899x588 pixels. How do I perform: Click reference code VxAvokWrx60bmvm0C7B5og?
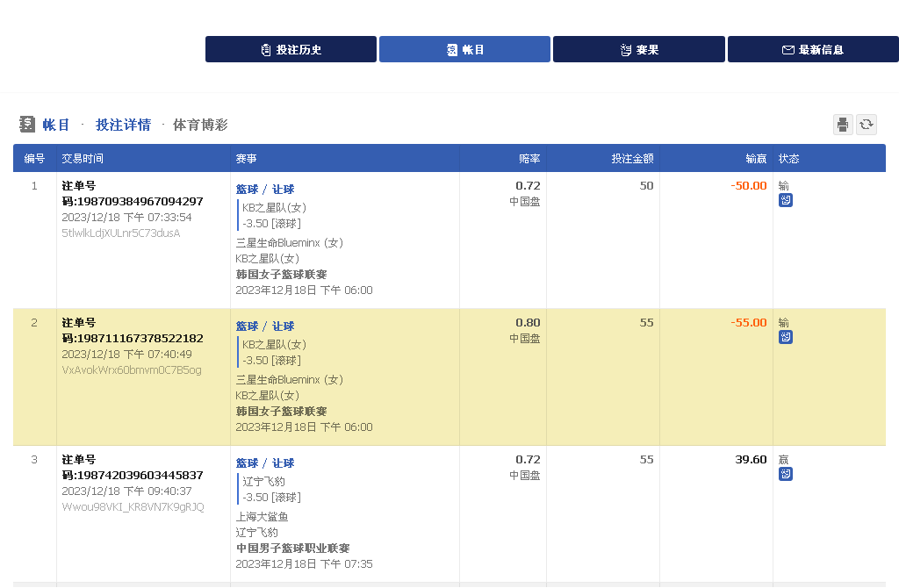[x=132, y=370]
